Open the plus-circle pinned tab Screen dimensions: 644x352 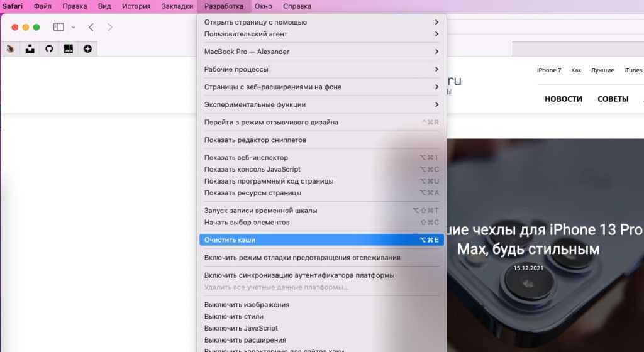[x=87, y=48]
